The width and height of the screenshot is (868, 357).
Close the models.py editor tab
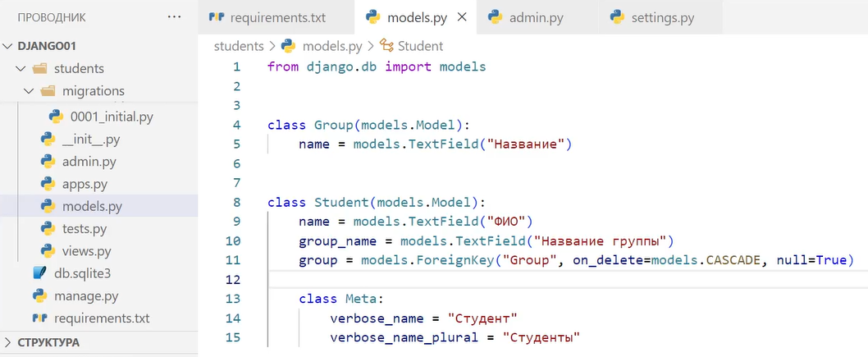point(461,17)
